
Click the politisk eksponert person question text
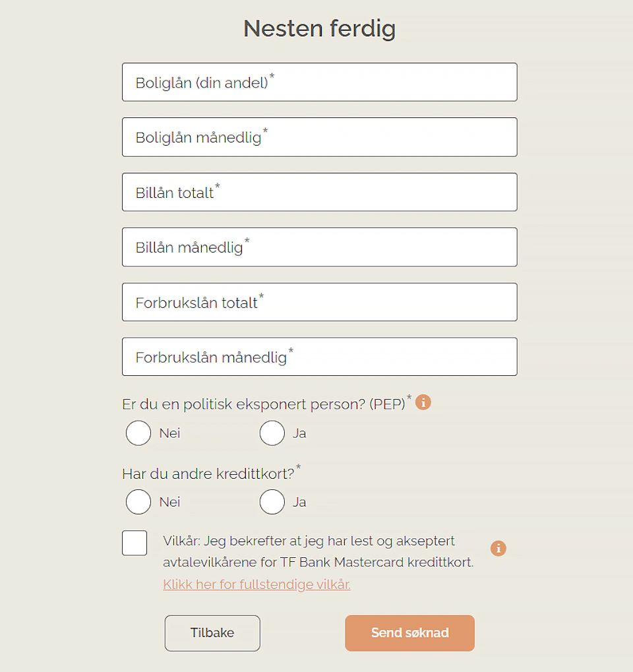click(x=264, y=404)
